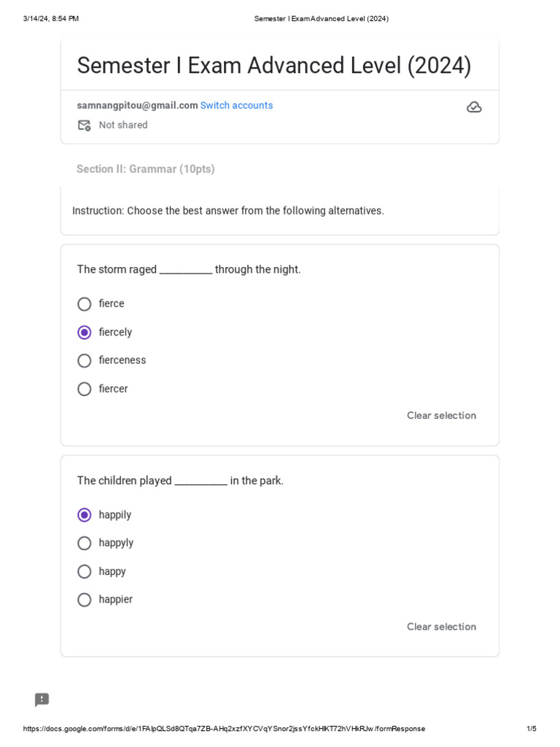Click the Section II: Grammar heading
Screen dimensions: 560x747
[146, 169]
